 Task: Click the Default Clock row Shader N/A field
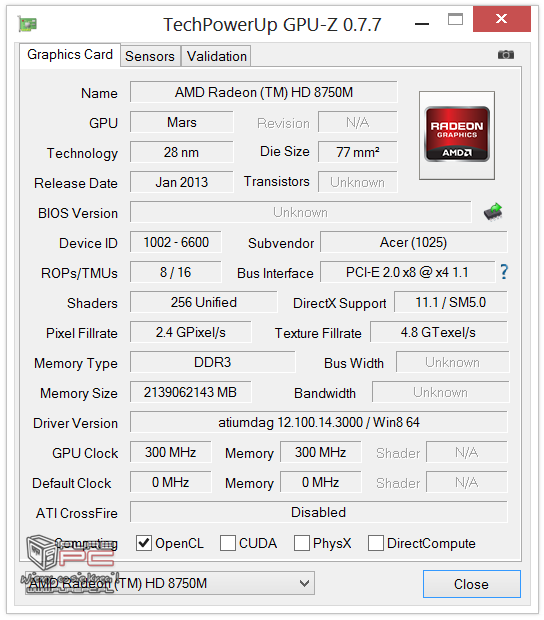467,483
